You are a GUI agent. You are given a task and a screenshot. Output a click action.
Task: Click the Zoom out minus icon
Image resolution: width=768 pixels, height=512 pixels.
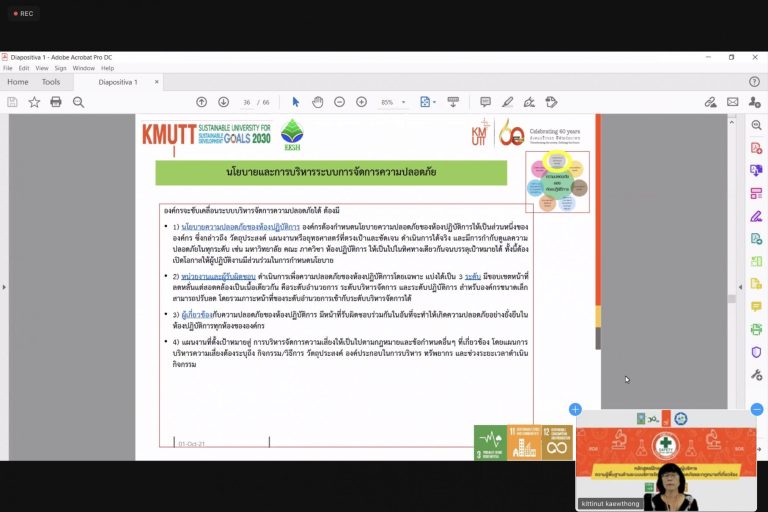pyautogui.click(x=338, y=102)
